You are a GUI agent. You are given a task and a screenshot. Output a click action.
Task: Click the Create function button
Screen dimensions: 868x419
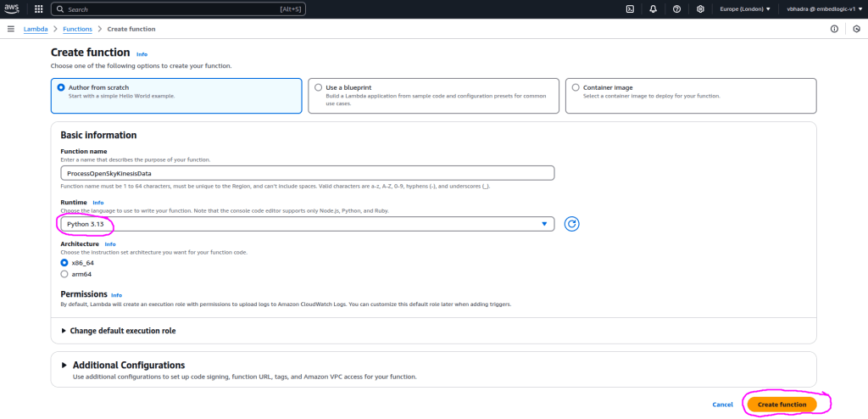[782, 405]
